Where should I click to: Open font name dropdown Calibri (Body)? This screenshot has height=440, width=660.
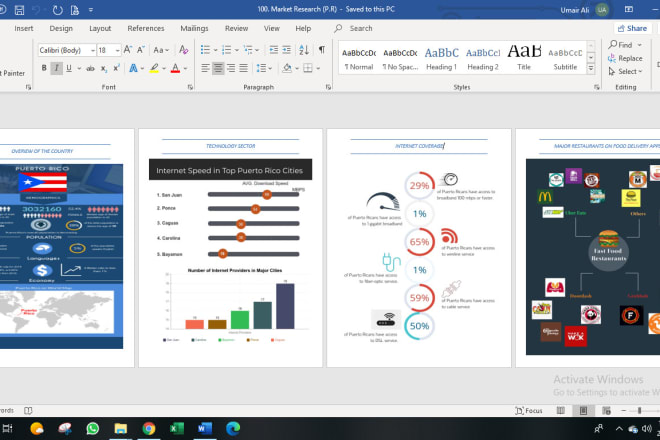coord(93,51)
